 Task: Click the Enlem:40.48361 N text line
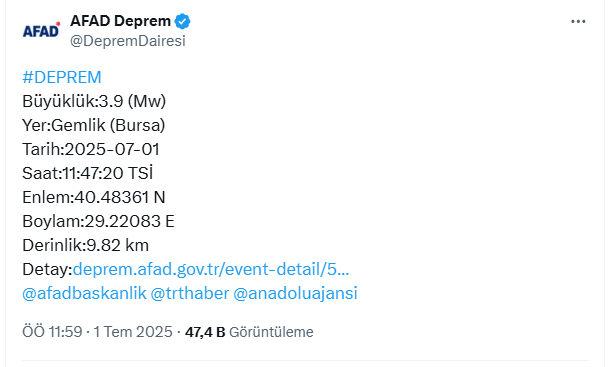click(x=94, y=197)
